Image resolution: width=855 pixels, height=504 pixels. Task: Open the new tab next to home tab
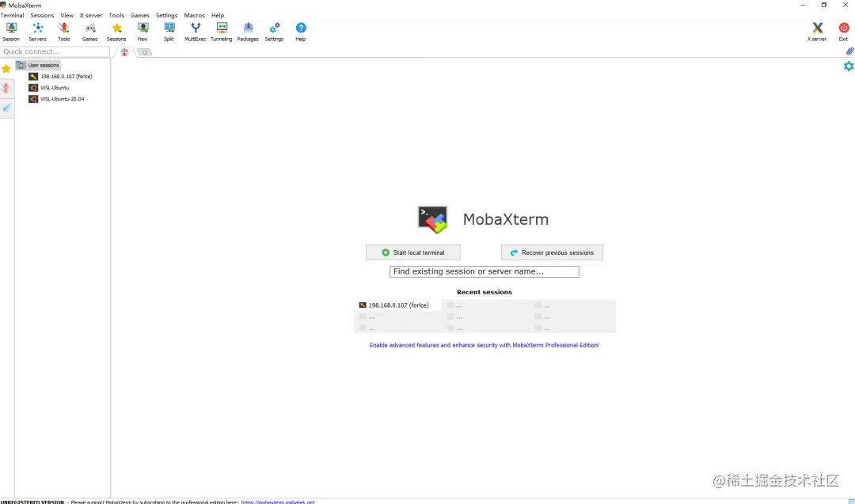(145, 51)
